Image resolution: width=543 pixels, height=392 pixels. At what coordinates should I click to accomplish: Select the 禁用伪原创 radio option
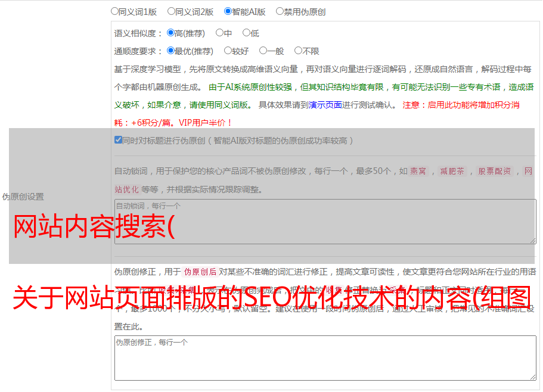point(280,11)
